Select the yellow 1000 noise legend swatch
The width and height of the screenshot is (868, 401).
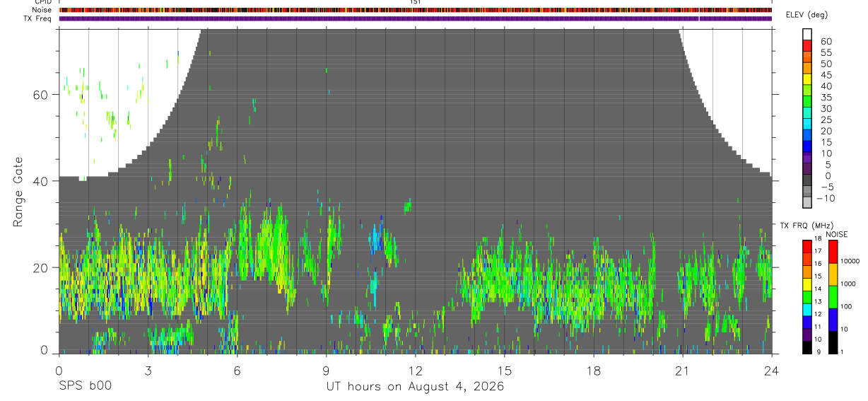pos(832,274)
